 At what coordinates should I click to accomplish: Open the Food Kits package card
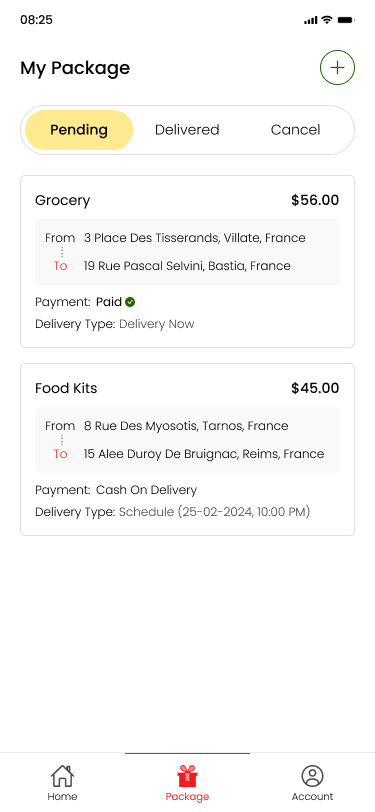pyautogui.click(x=188, y=450)
